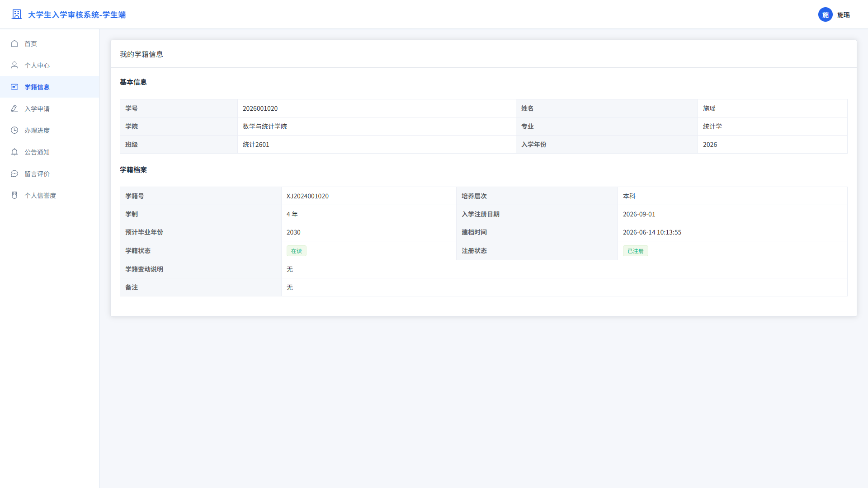Click the 注册状态 label cell
Image resolution: width=868 pixels, height=488 pixels.
537,251
